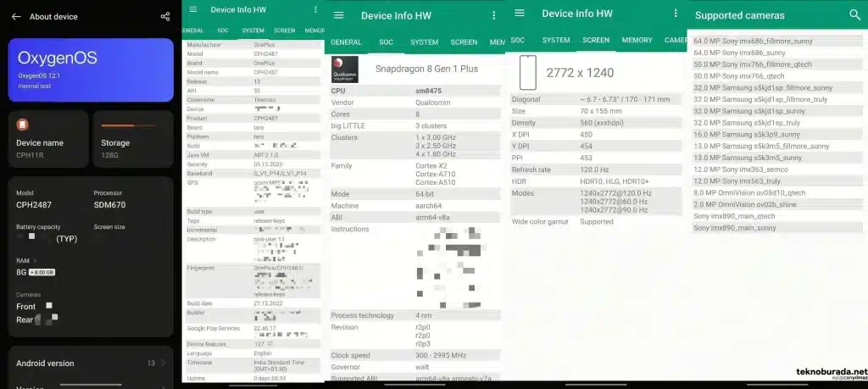
Task: Click the Family entry Cortex-A510
Action: point(436,182)
